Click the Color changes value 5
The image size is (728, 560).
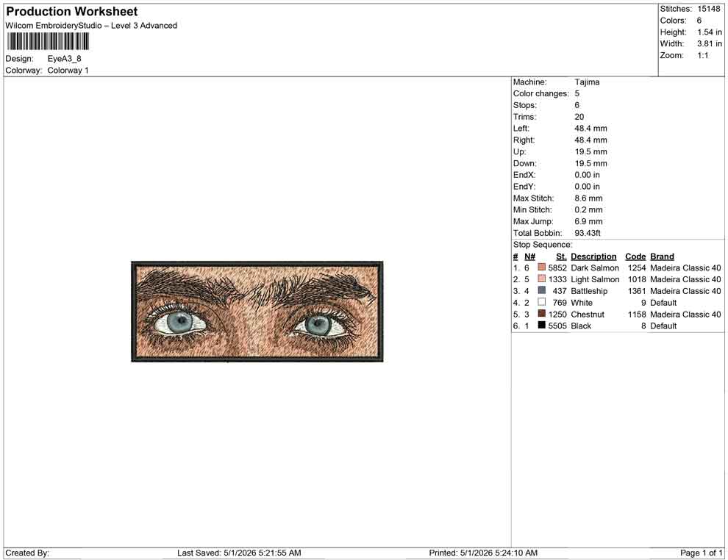[577, 93]
